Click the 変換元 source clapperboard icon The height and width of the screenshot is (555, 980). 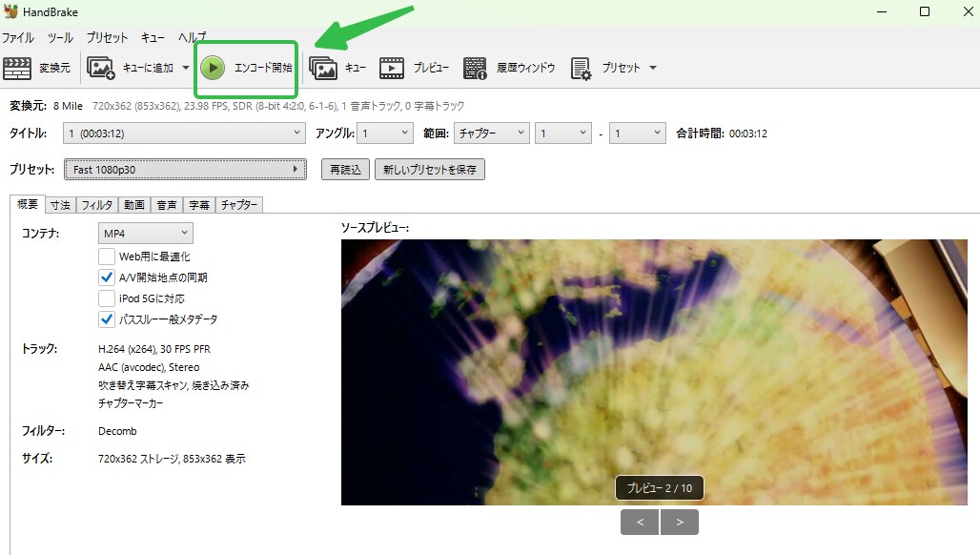(17, 68)
